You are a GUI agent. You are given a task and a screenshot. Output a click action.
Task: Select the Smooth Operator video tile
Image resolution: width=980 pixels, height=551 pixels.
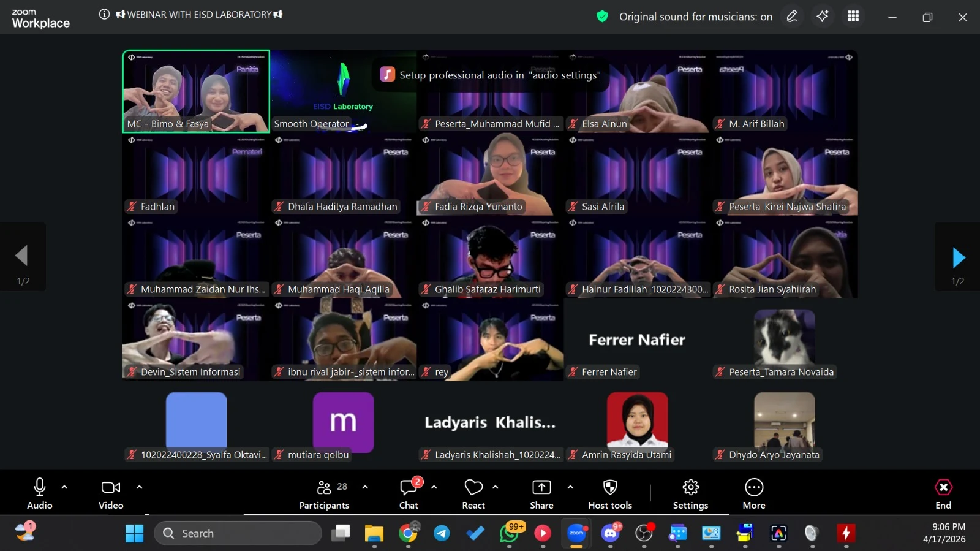pos(343,91)
